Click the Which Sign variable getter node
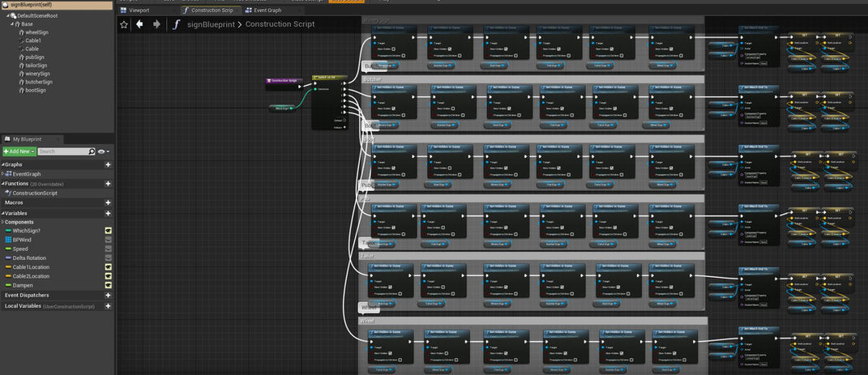Image resolution: width=868 pixels, height=375 pixels. point(282,109)
